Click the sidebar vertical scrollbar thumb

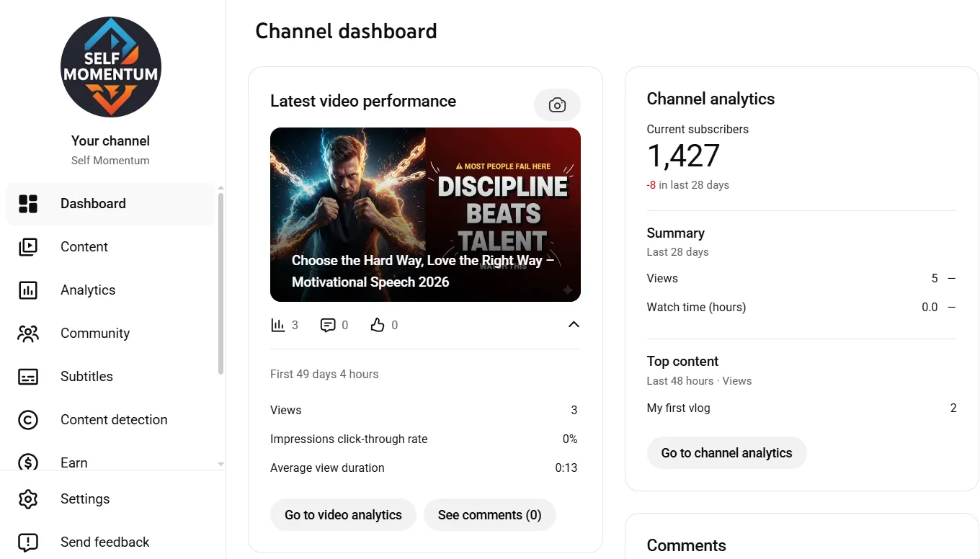(x=220, y=283)
